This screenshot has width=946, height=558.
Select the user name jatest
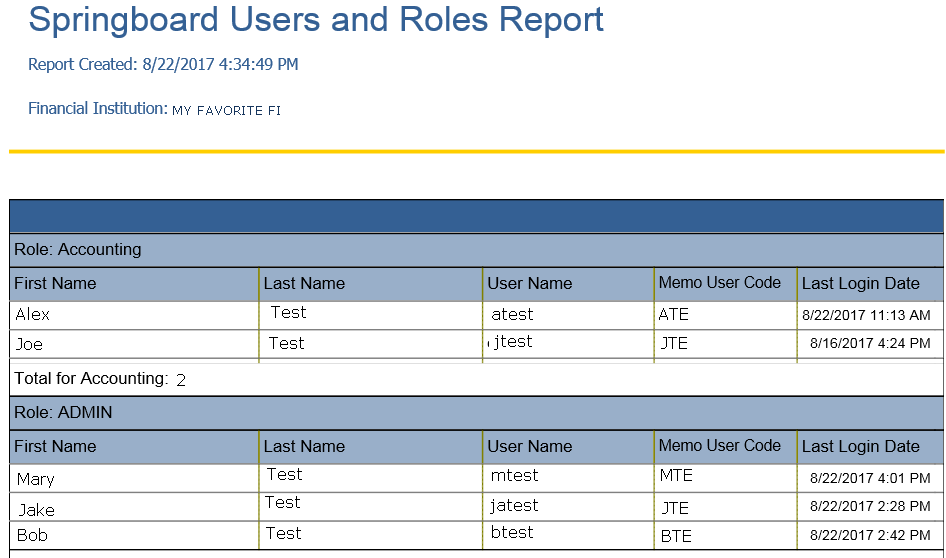coord(514,506)
